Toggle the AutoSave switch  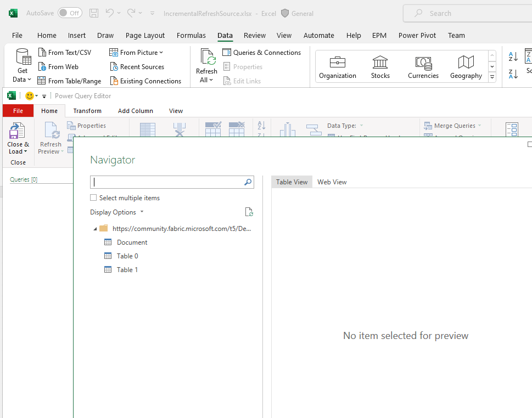tap(70, 13)
